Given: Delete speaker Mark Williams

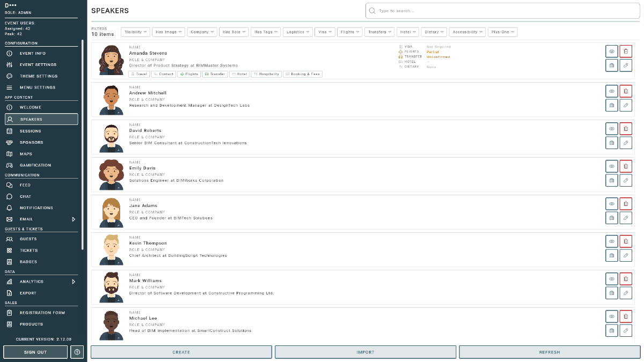Looking at the screenshot, I should click(x=626, y=279).
